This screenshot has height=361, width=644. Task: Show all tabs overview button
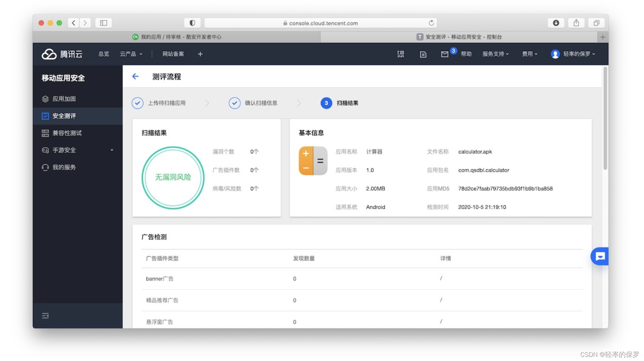click(x=597, y=23)
